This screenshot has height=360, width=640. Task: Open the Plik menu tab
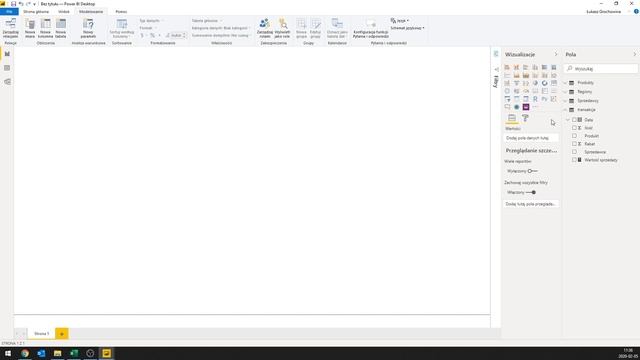point(9,11)
